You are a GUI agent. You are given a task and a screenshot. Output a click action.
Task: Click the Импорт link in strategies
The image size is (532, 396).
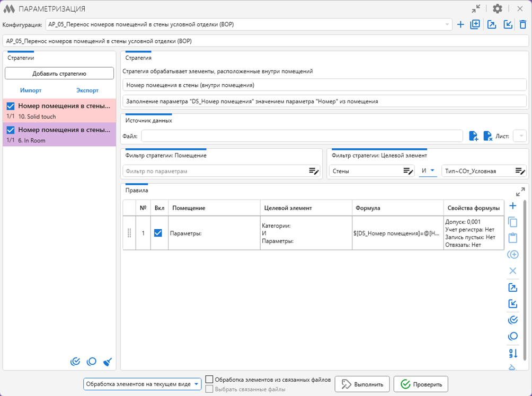(x=31, y=91)
